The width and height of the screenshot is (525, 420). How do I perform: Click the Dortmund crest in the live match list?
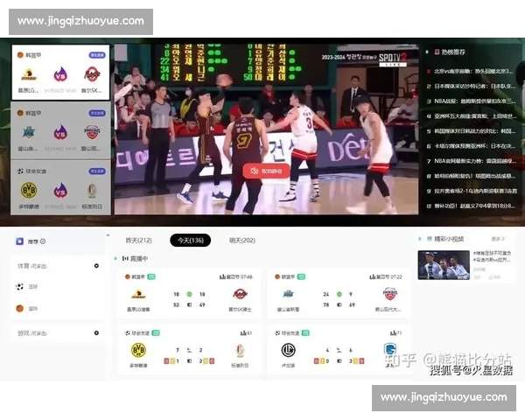click(138, 350)
